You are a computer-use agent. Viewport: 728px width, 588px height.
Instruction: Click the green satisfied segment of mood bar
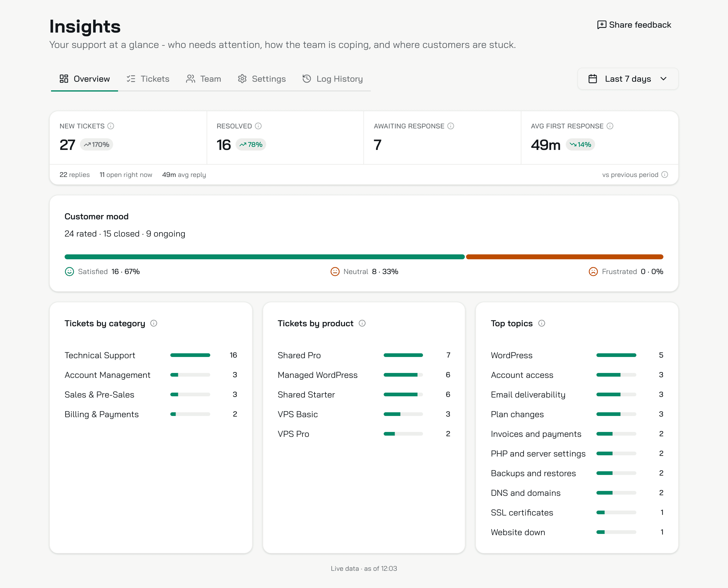point(264,257)
